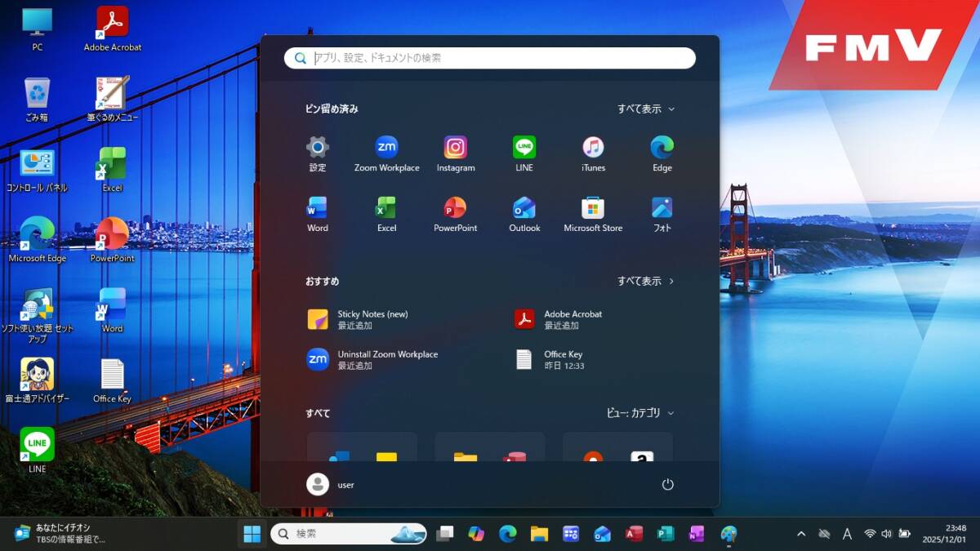The height and width of the screenshot is (551, 980).
Task: Open ソフト使い放題 セットアップ shortcut
Action: pyautogui.click(x=38, y=315)
